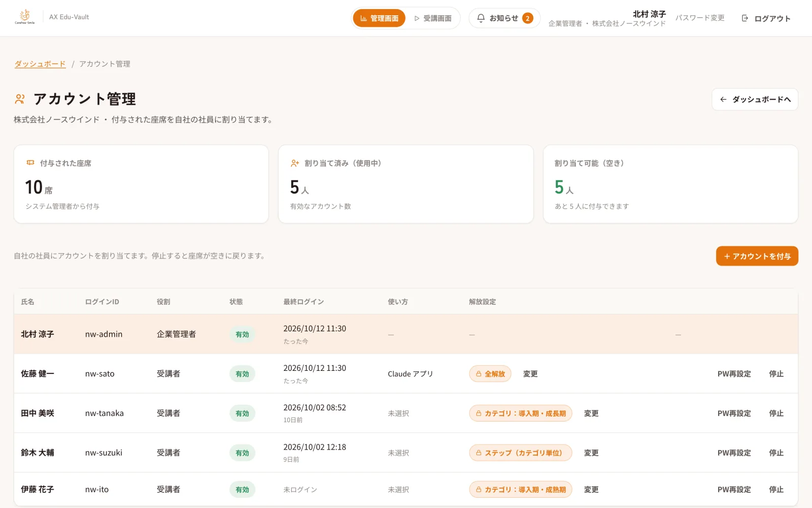Click the notification count badge 2

[x=528, y=18]
